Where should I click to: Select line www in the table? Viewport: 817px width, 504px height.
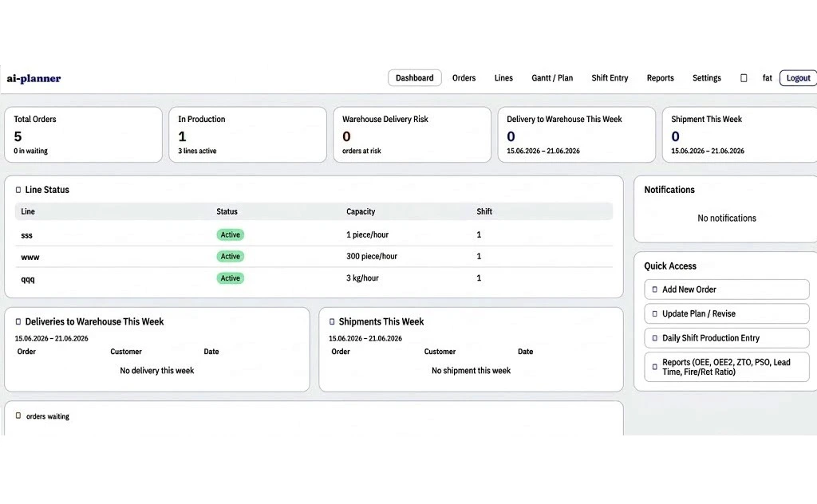tap(314, 257)
